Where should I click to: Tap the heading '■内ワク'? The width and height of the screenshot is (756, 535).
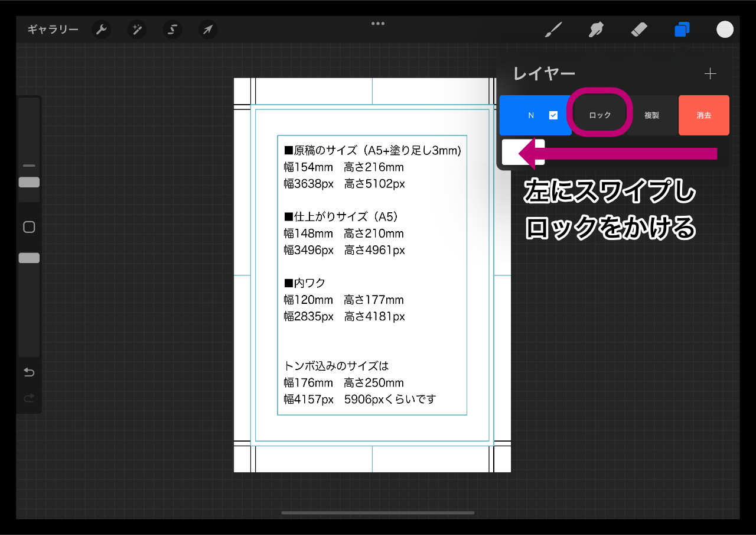point(305,283)
